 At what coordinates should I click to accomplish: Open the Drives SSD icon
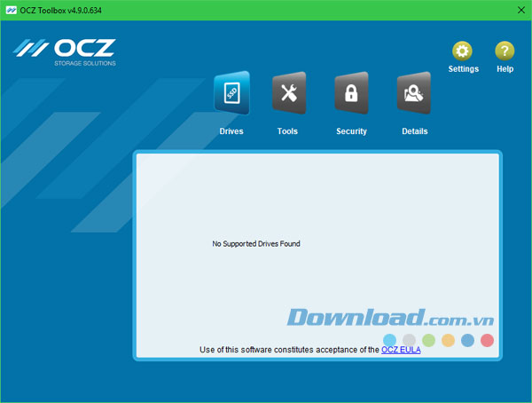tap(232, 93)
